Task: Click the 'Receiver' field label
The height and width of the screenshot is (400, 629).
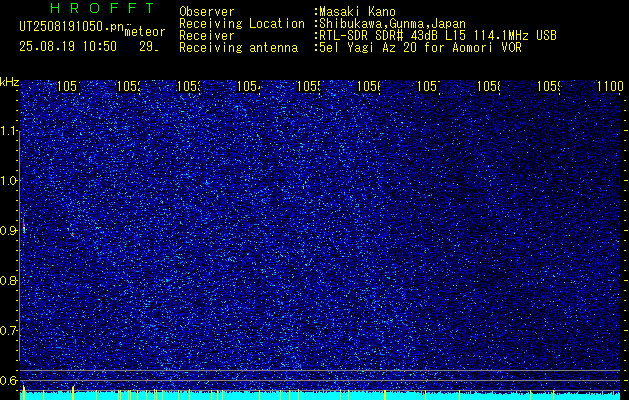Action: 207,36
